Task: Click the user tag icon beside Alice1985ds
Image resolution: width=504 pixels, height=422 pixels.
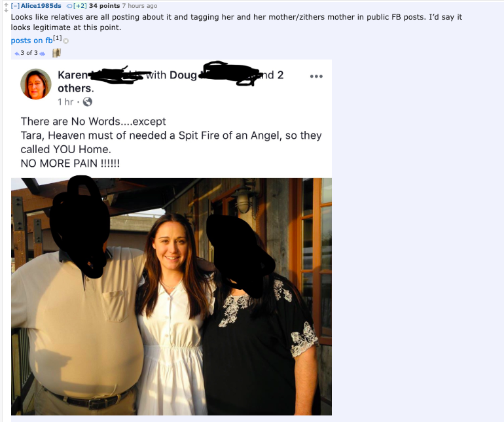Action: [69, 6]
